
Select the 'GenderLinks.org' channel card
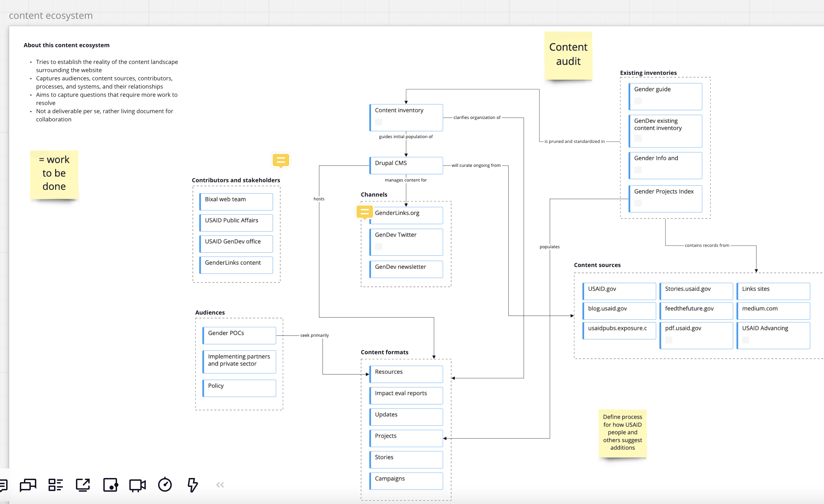click(406, 215)
